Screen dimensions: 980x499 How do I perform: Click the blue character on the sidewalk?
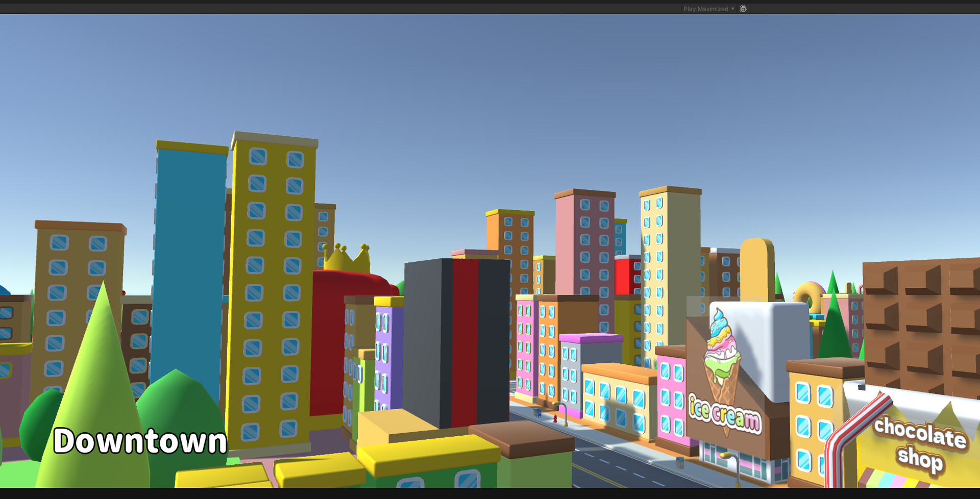538,412
